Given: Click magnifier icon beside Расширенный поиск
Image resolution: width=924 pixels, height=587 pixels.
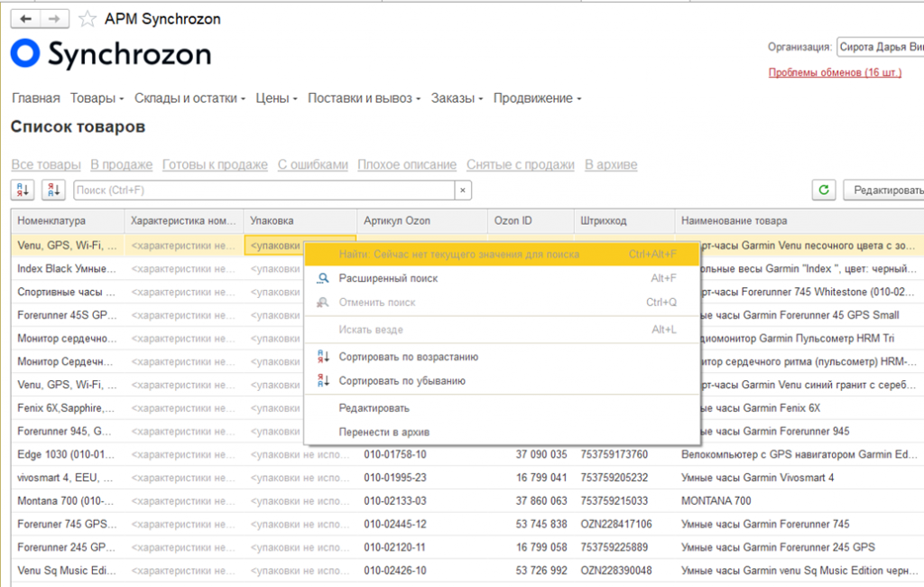Looking at the screenshot, I should pyautogui.click(x=323, y=278).
